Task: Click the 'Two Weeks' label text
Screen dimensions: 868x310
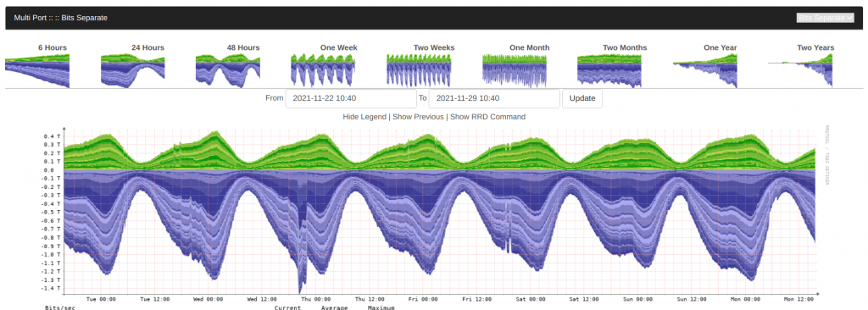Action: (434, 47)
